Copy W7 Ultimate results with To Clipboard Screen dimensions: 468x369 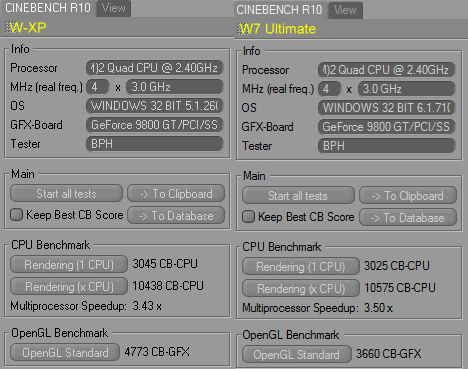click(408, 196)
